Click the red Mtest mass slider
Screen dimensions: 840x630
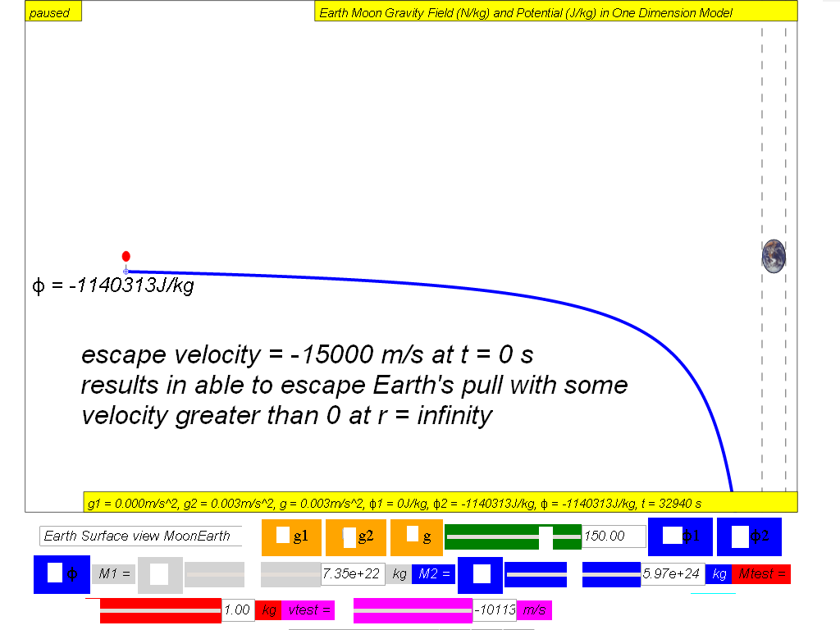[x=160, y=610]
